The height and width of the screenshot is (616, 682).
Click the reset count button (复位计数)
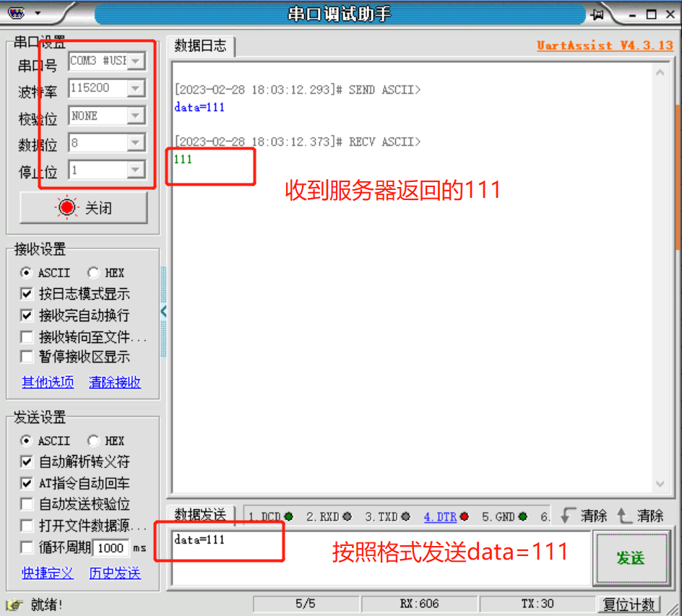pos(629,604)
